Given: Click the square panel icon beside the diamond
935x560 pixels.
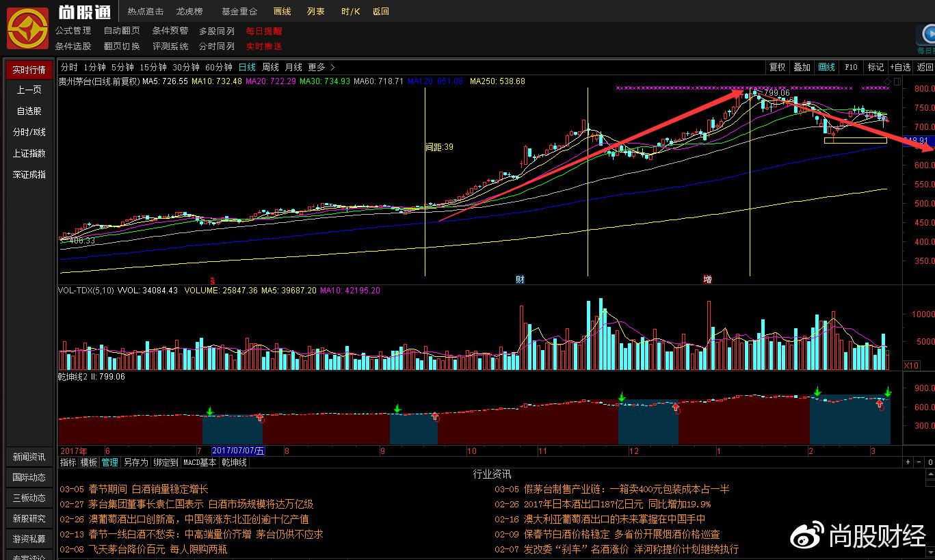Looking at the screenshot, I should click(897, 82).
